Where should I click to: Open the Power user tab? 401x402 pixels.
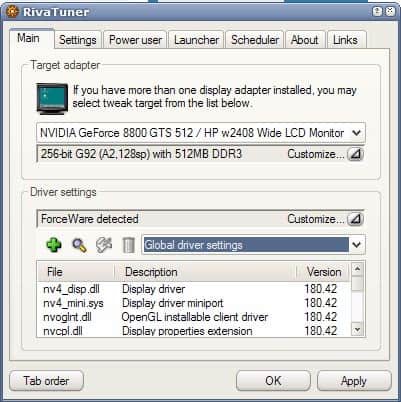pyautogui.click(x=135, y=40)
